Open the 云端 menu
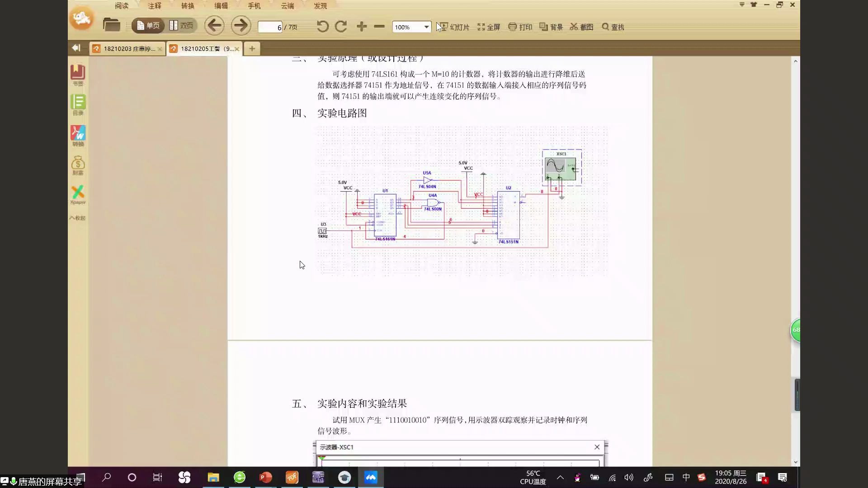868x488 pixels. point(288,6)
